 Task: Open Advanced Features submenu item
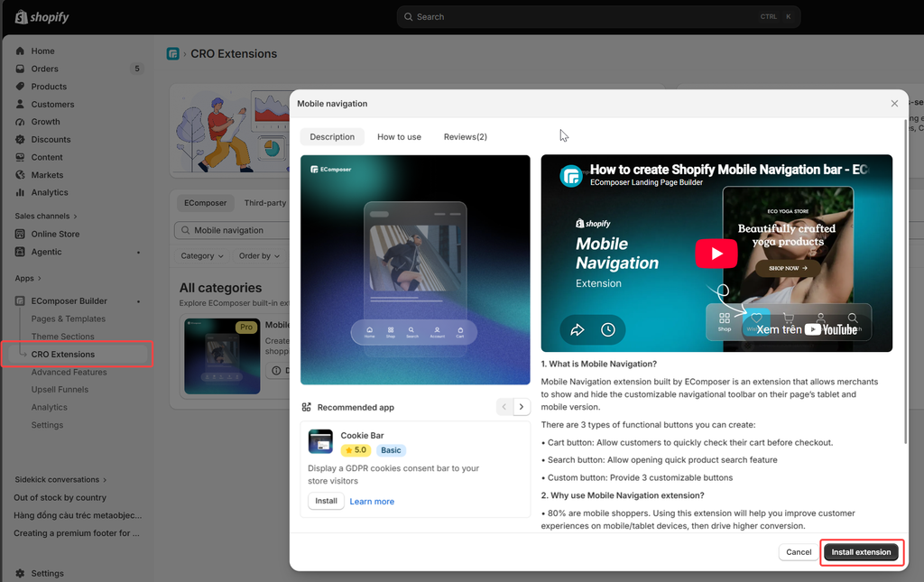point(69,373)
